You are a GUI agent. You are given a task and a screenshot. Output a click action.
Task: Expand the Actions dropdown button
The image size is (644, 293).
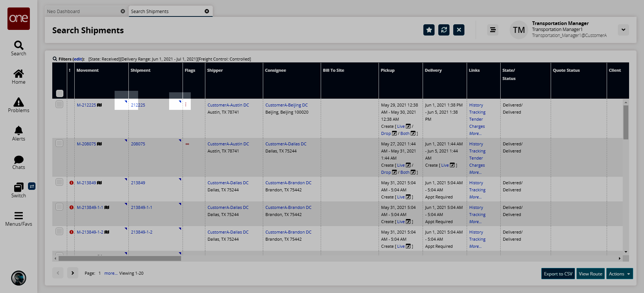(x=619, y=274)
